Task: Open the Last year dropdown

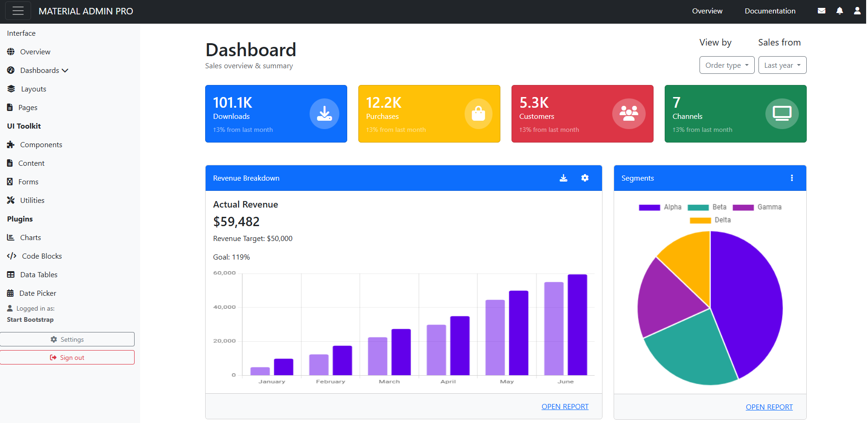Action: point(782,65)
